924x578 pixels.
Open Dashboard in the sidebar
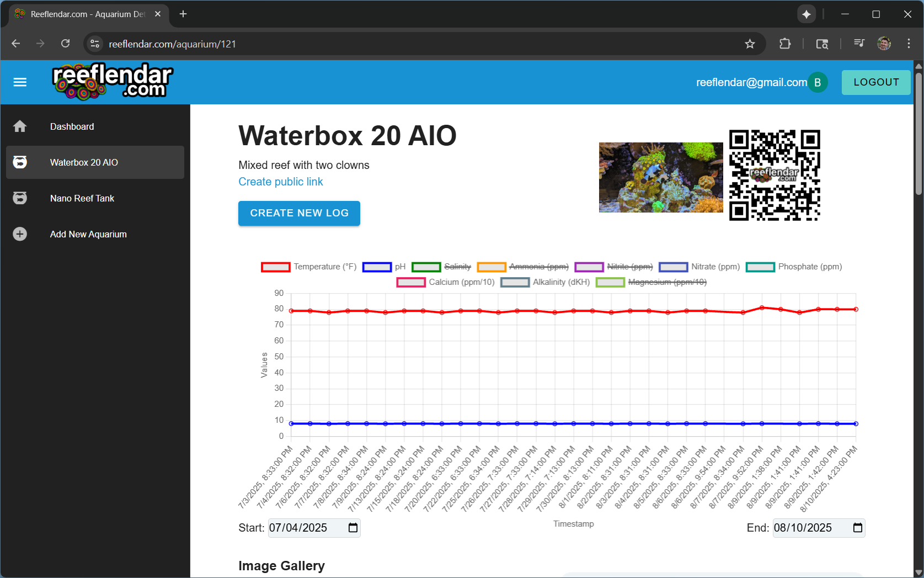(95, 126)
